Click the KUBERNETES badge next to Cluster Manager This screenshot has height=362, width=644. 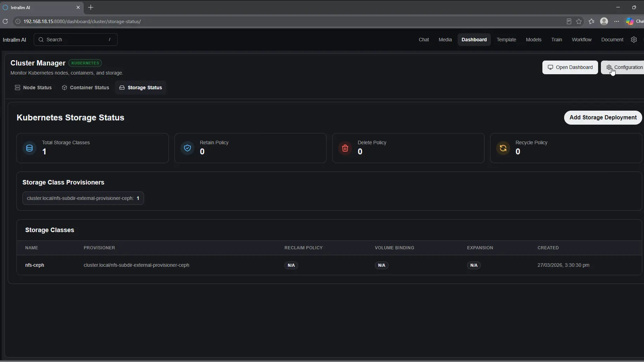click(85, 63)
